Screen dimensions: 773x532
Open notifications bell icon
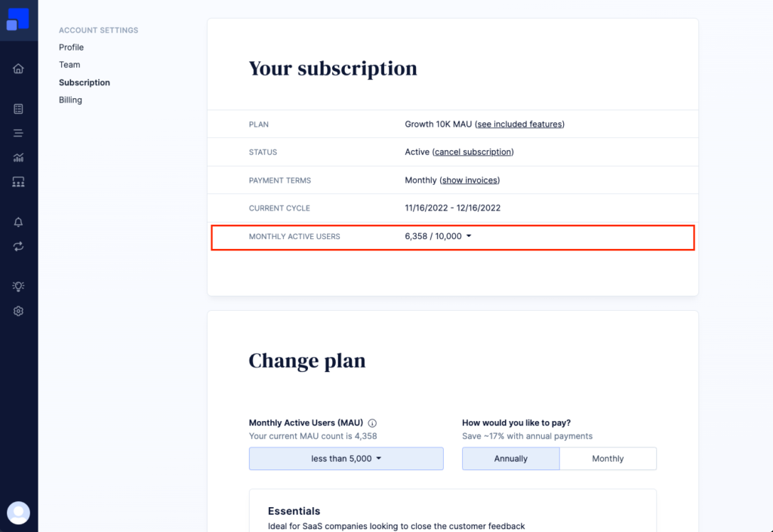(x=18, y=222)
